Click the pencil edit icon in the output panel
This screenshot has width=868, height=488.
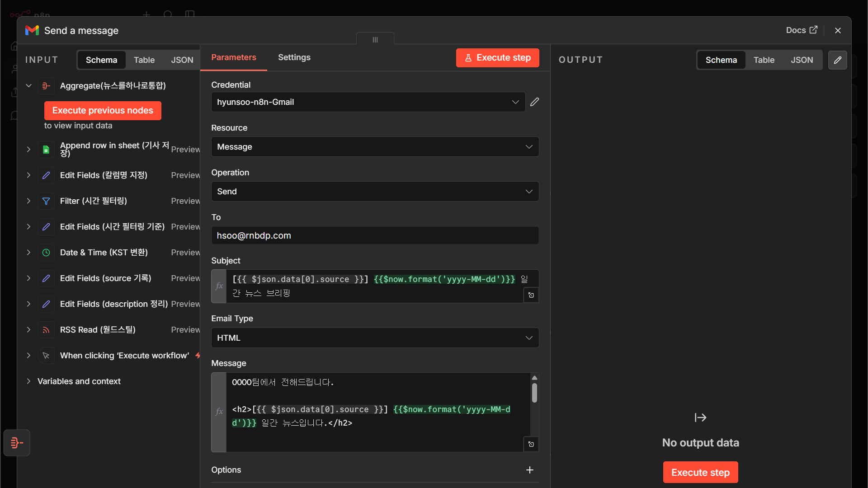(837, 60)
